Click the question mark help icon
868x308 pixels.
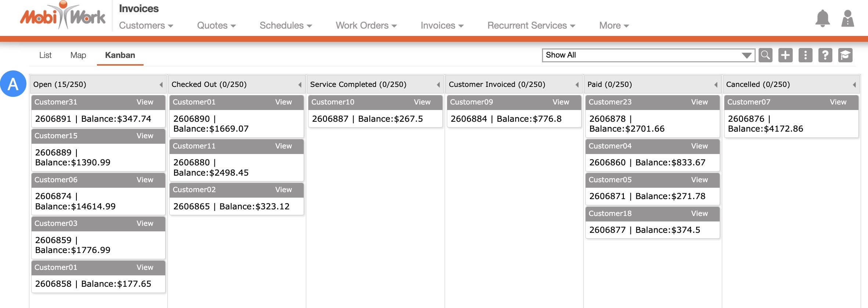click(825, 55)
